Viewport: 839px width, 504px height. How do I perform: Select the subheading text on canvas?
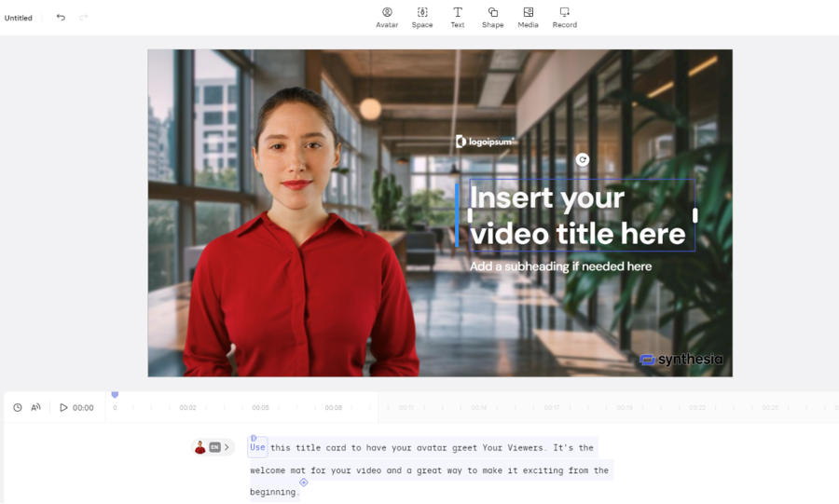pos(560,266)
